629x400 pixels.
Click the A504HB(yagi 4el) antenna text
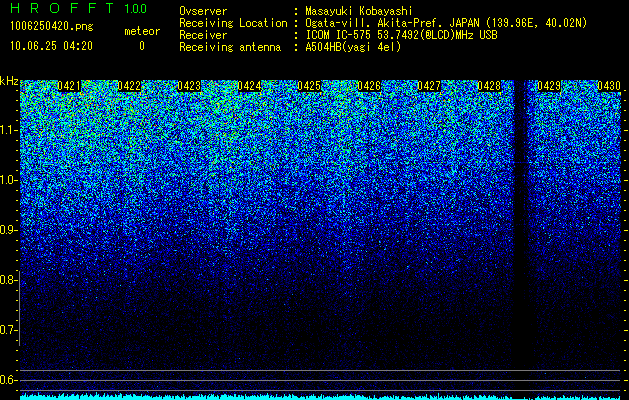353,47
